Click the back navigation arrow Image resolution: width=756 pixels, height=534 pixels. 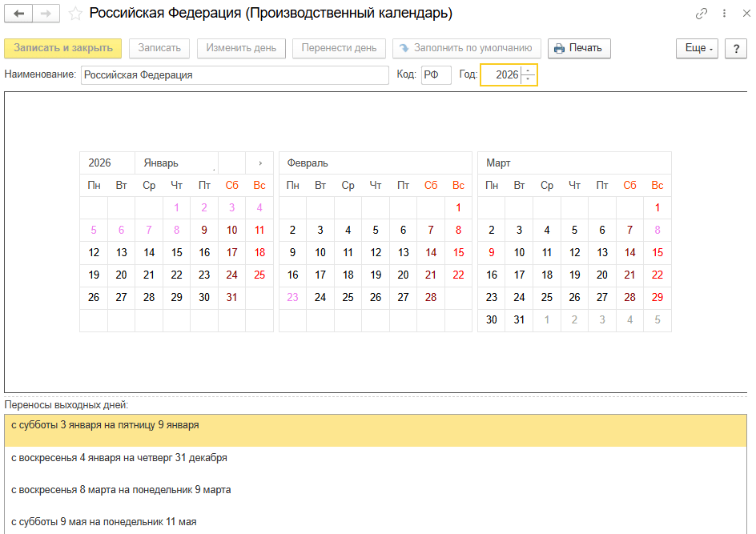tap(19, 14)
